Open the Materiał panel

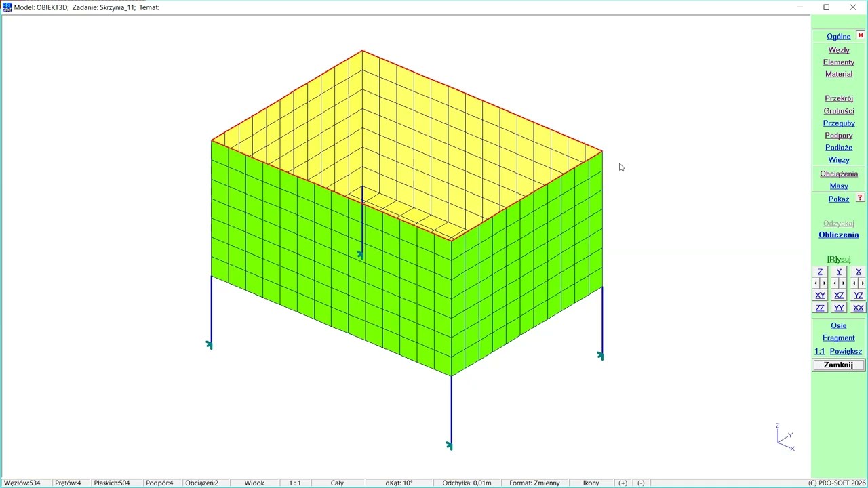click(839, 74)
